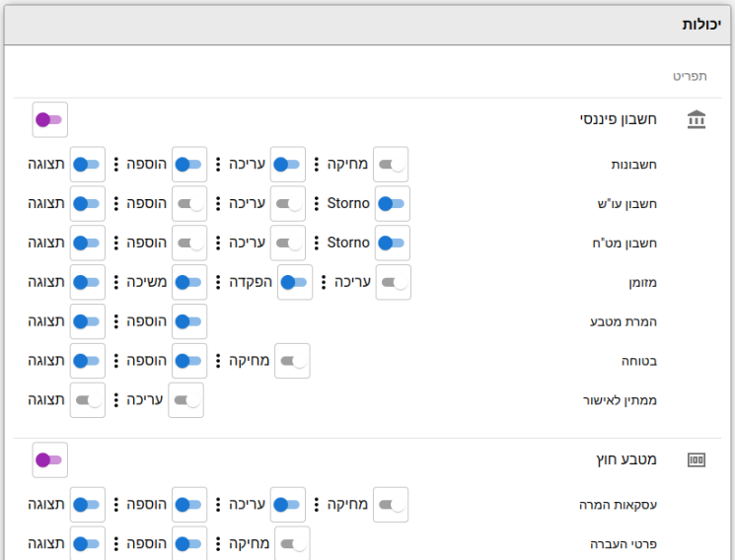This screenshot has height=560, width=735.
Task: Toggle the purple חשבון פיננסי master switch
Action: tap(49, 120)
